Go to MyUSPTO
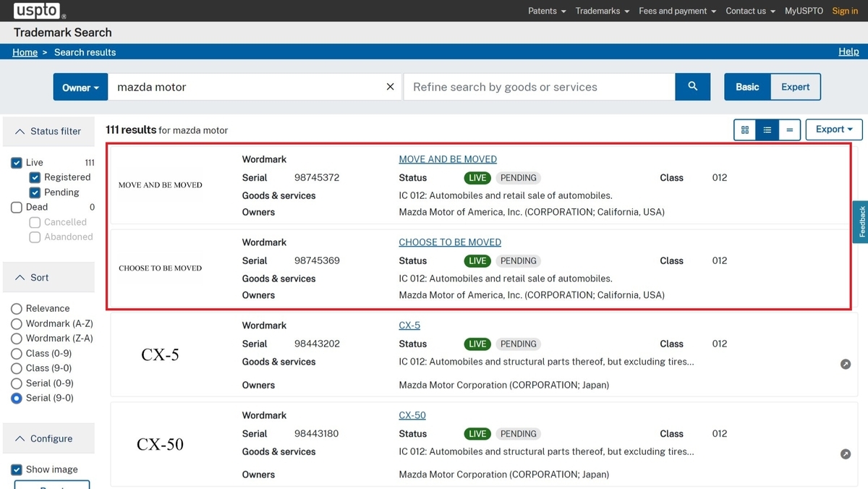Screen dimensions: 868x489 [x=804, y=11]
